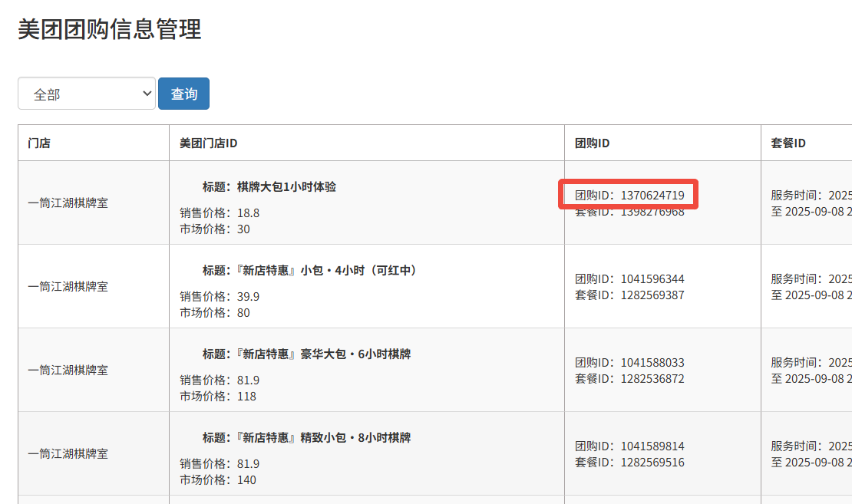Screen dimensions: 852x504
Task: Click 团购ID value 1370624719
Action: (652, 195)
